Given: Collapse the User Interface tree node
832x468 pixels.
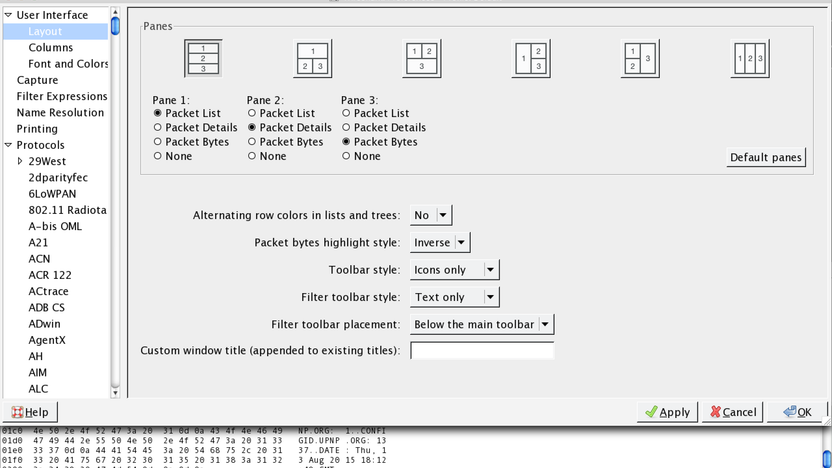Looking at the screenshot, I should tap(8, 15).
